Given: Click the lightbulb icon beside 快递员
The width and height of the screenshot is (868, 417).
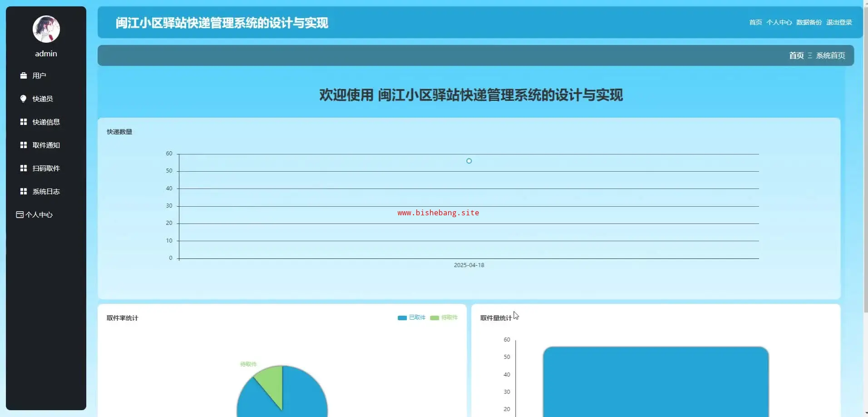Looking at the screenshot, I should 24,99.
